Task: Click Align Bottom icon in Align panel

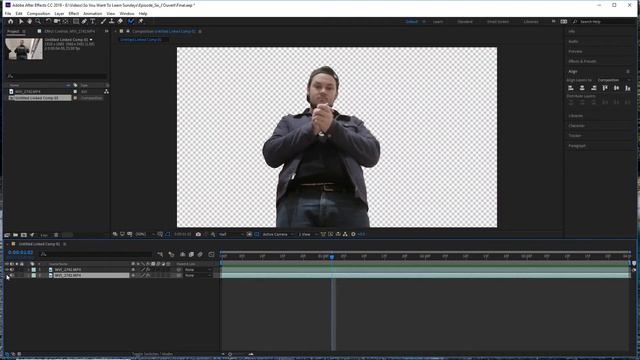Action: click(x=628, y=88)
